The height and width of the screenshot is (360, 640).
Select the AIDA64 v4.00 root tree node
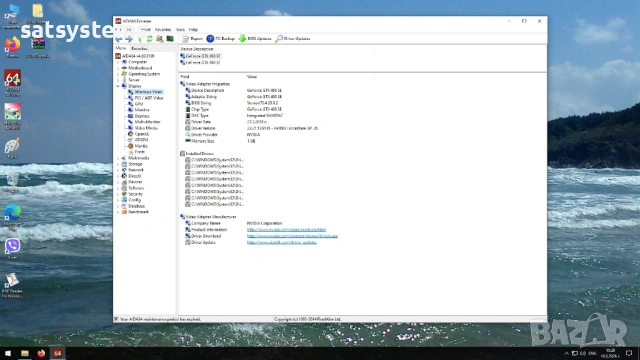click(135, 56)
